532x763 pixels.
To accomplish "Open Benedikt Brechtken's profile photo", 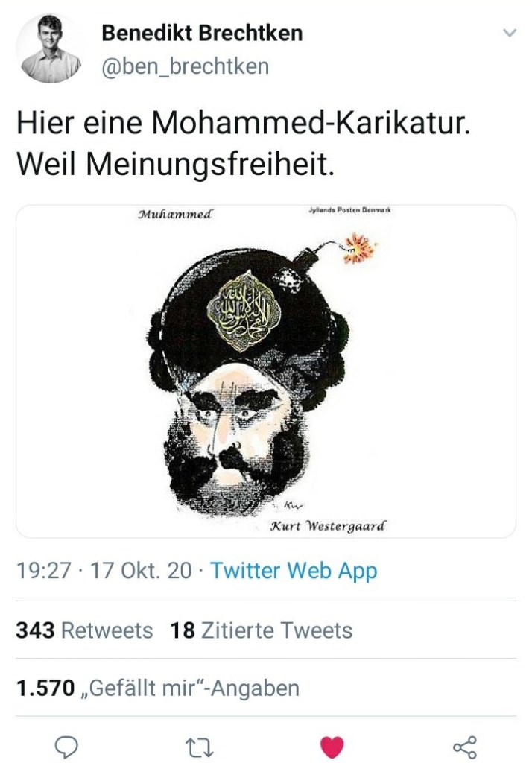I will (51, 48).
